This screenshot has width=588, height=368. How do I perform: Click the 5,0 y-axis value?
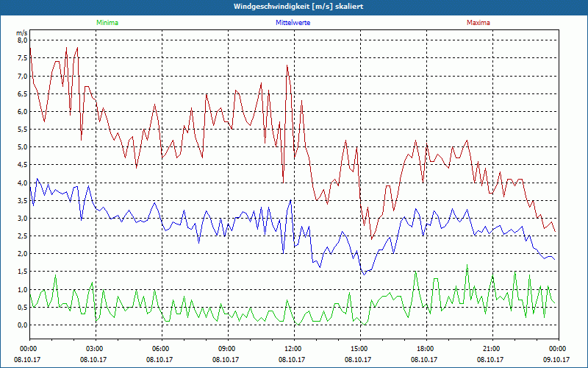[23, 146]
